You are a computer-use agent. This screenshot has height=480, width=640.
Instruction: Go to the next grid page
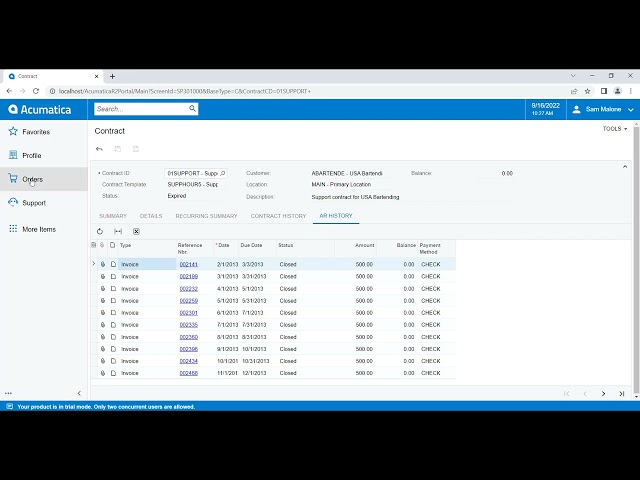(603, 393)
